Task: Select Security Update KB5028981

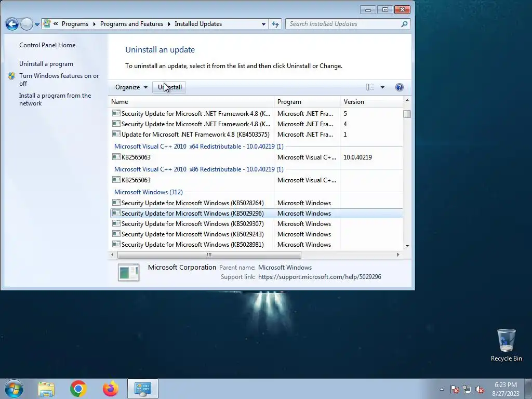Action: (x=257, y=245)
